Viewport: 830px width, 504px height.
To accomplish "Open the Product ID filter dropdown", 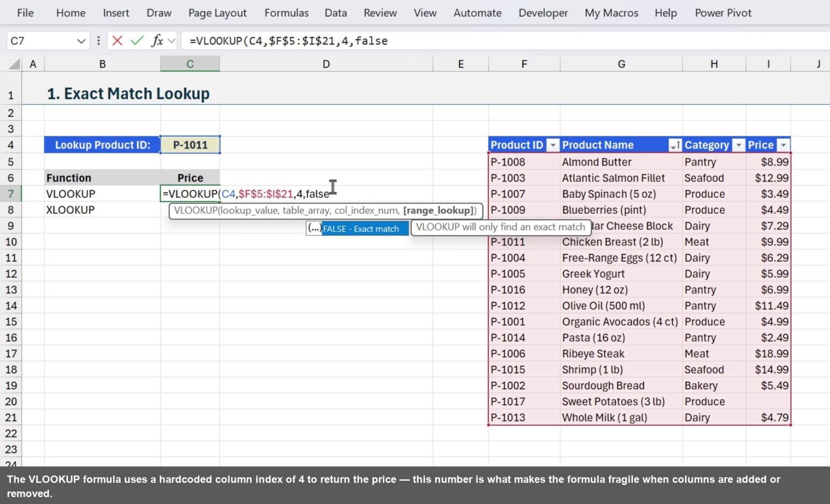I will [553, 145].
